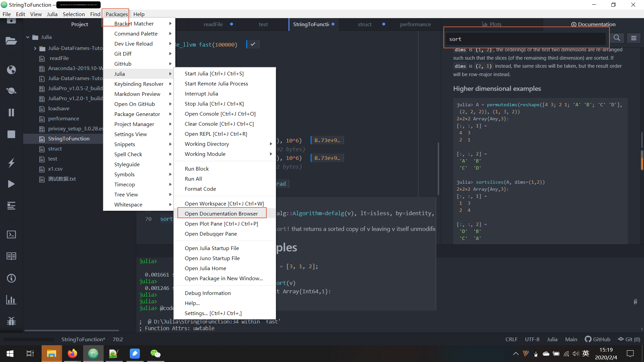The height and width of the screenshot is (362, 644).
Task: Click the play run all icon
Action: [x=11, y=184]
